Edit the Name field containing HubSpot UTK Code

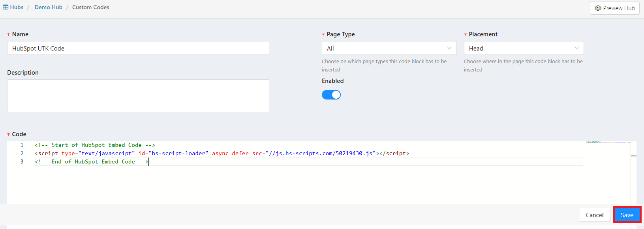[138, 48]
